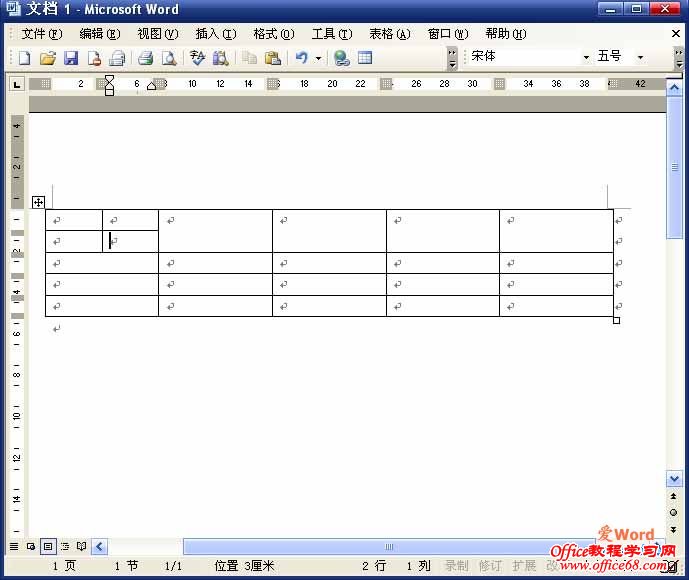Click inside the 宋体 font name field
Viewport: 689px width, 580px height.
(524, 57)
